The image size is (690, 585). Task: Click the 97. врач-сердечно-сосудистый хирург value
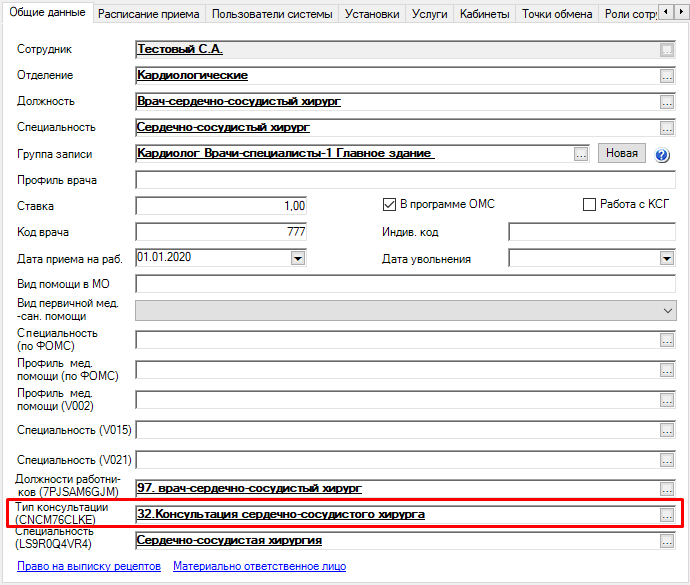[250, 488]
